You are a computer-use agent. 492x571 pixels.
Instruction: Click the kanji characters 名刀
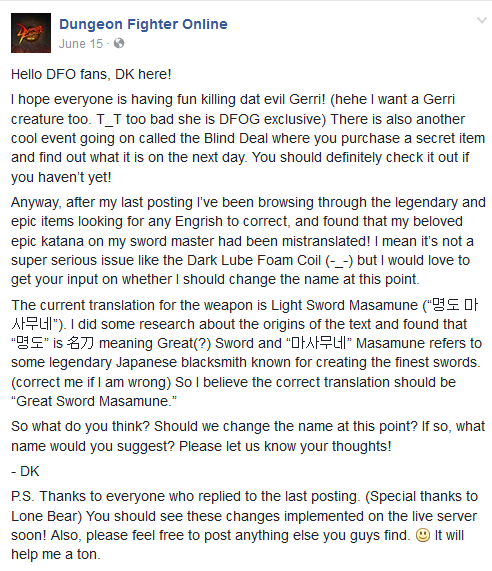click(80, 343)
